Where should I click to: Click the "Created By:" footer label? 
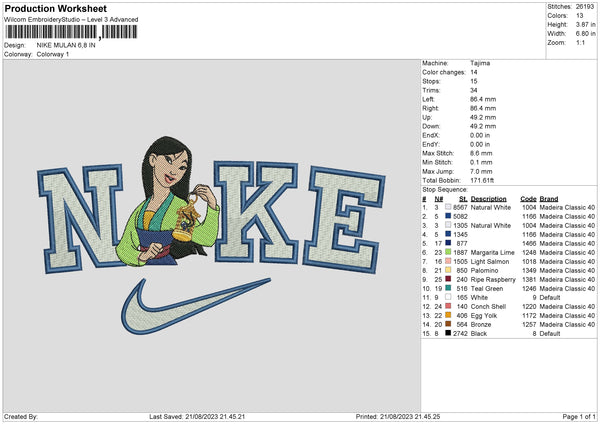21,416
